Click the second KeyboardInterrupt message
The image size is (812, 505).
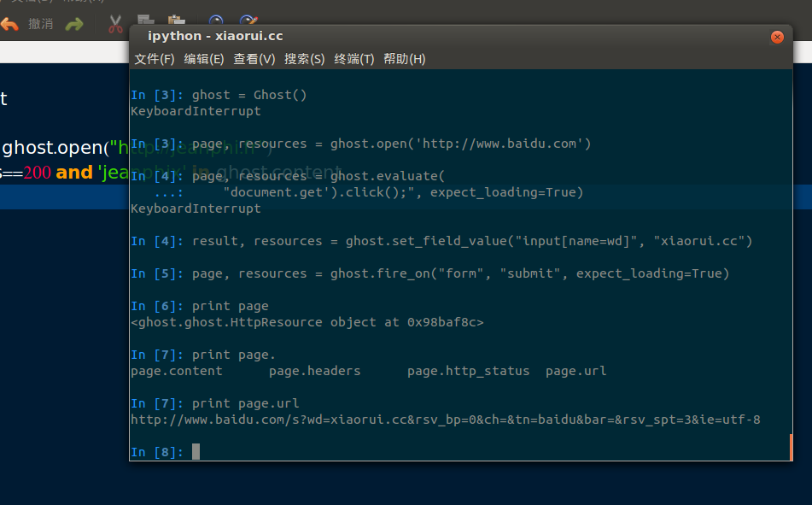[196, 208]
